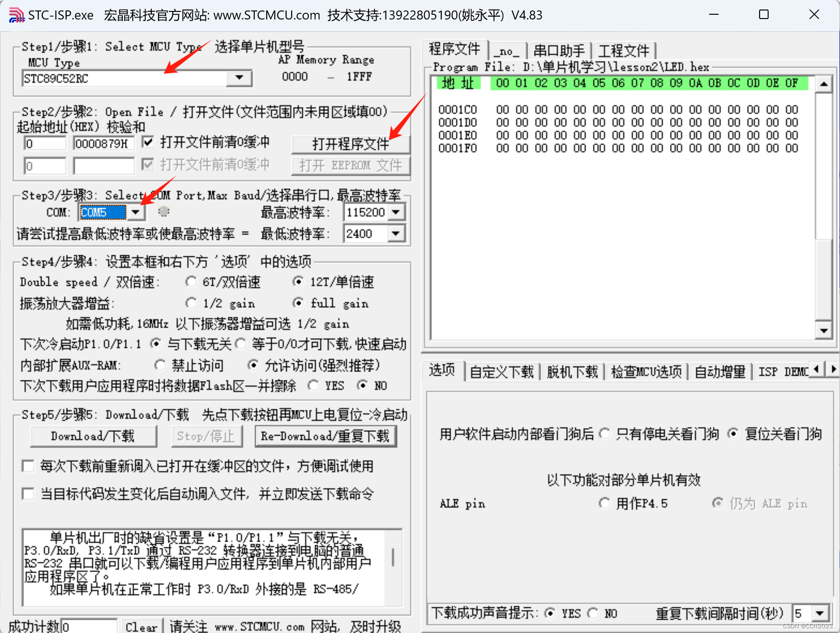Click the checksum field 0000879H
Image resolution: width=840 pixels, height=633 pixels.
(104, 143)
